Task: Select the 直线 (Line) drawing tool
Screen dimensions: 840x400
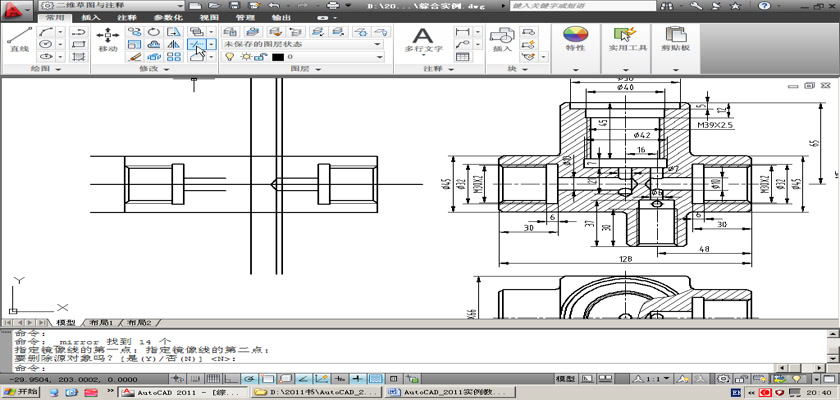Action: point(19,40)
